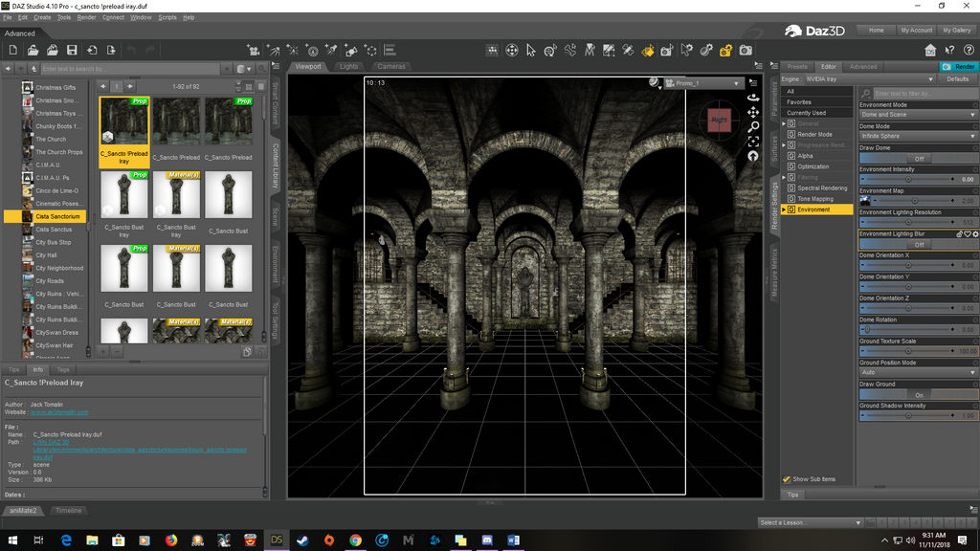Switch to the Lights tab
Image resolution: width=980 pixels, height=551 pixels.
tap(348, 67)
